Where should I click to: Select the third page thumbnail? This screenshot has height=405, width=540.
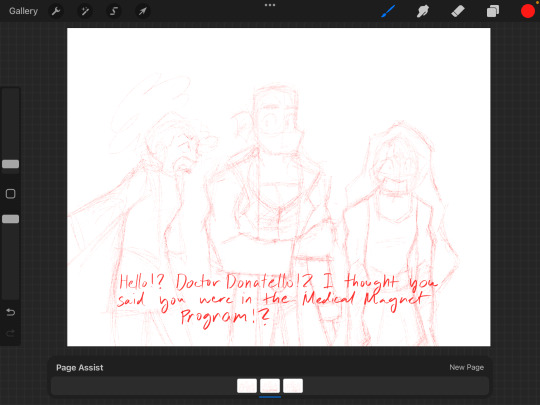click(x=293, y=386)
